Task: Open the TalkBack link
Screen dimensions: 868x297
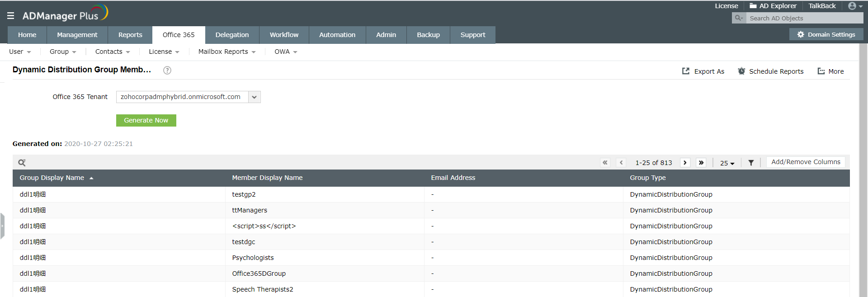Action: pyautogui.click(x=822, y=6)
